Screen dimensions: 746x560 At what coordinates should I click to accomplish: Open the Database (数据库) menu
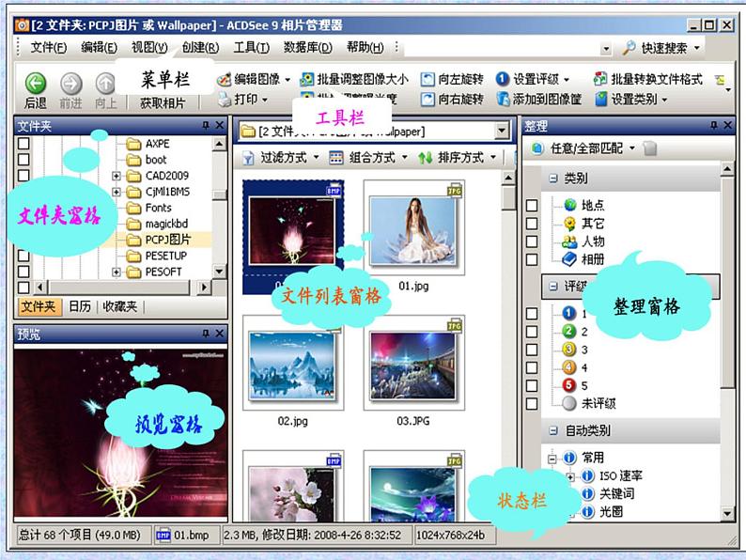pos(308,47)
